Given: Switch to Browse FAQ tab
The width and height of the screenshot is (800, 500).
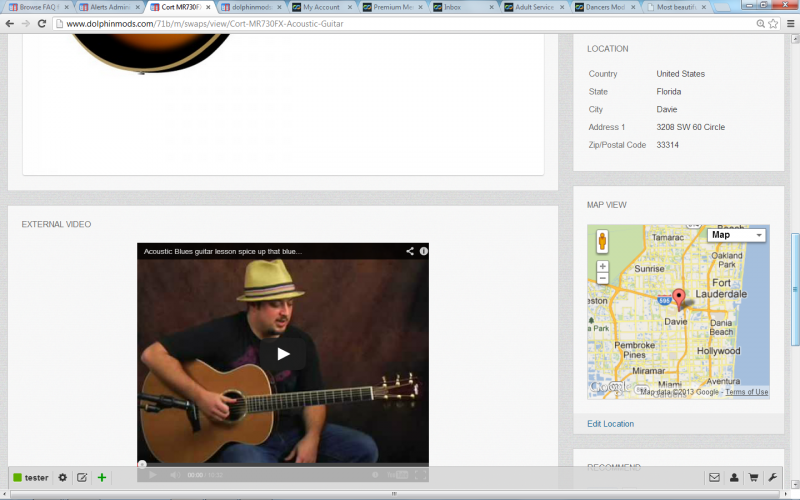Looking at the screenshot, I should (x=38, y=7).
